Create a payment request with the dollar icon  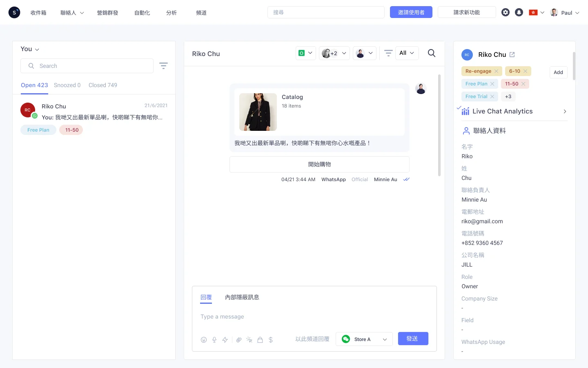coord(271,339)
